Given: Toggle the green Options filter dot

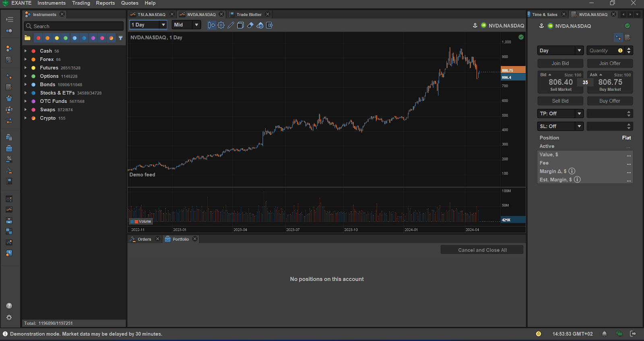Looking at the screenshot, I should (x=66, y=38).
